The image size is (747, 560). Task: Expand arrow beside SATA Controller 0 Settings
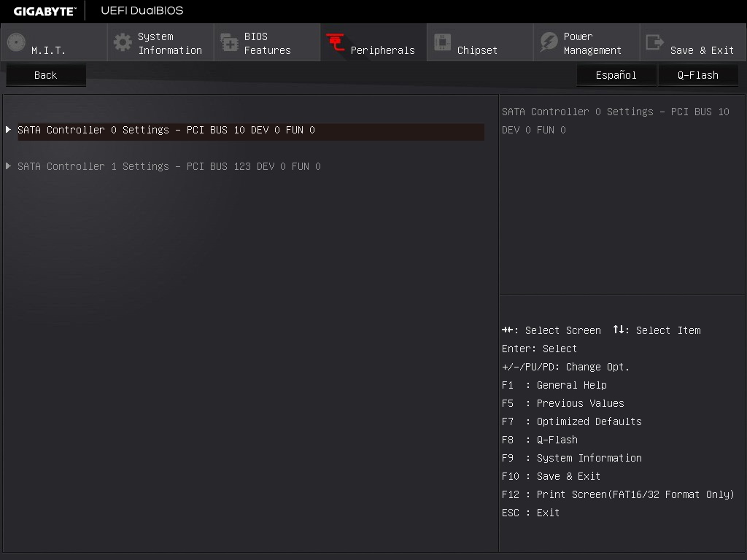click(9, 130)
